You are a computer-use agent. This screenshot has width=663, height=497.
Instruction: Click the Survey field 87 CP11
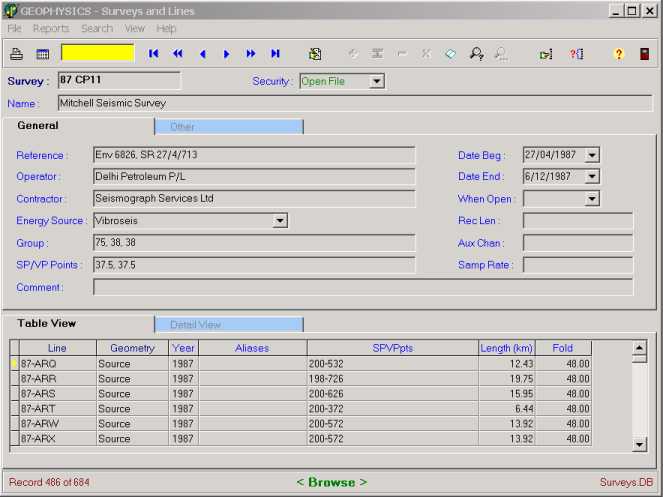tap(119, 80)
